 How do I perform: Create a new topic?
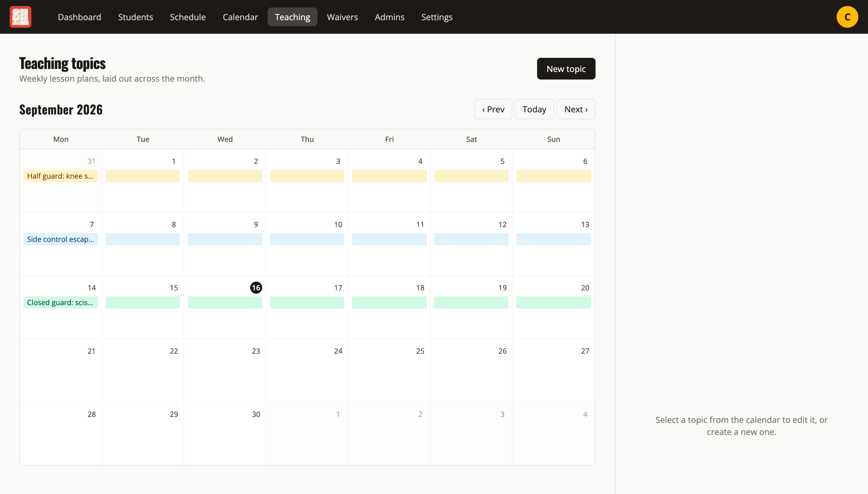click(x=566, y=69)
